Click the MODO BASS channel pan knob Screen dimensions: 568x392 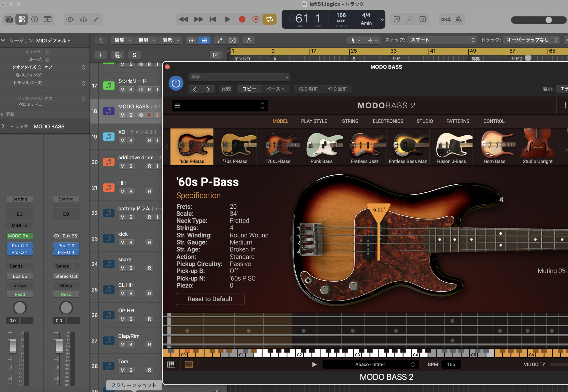[20, 308]
